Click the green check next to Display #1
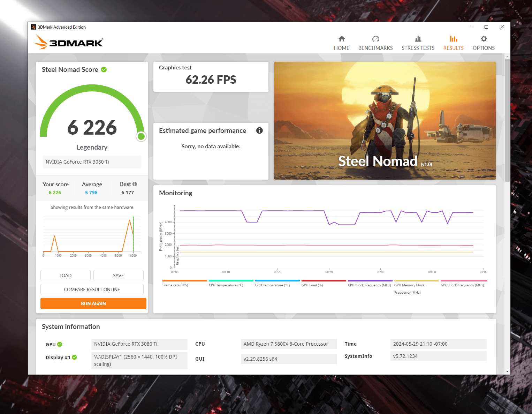 pyautogui.click(x=75, y=357)
